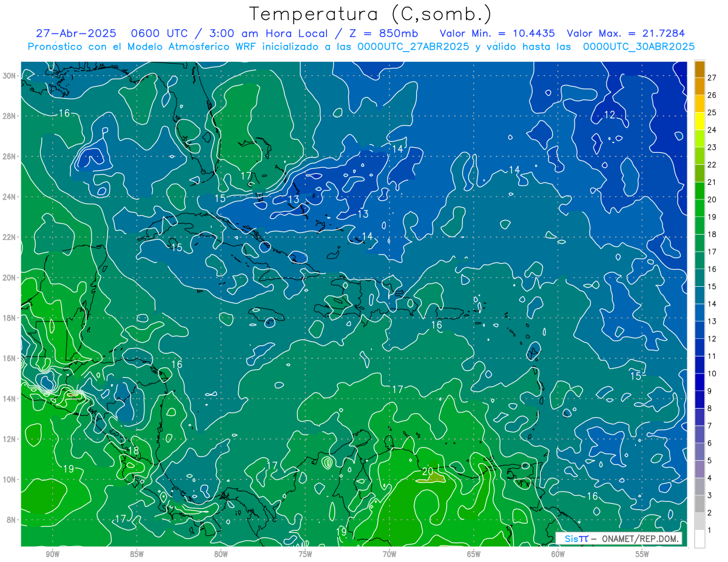Click legend value 25 on the color scale

(x=712, y=113)
